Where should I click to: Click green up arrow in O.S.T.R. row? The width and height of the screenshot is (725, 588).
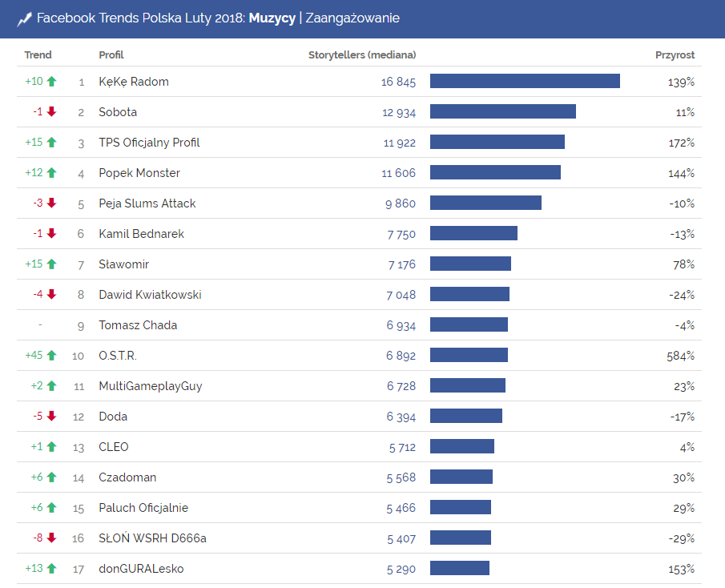pyautogui.click(x=52, y=356)
